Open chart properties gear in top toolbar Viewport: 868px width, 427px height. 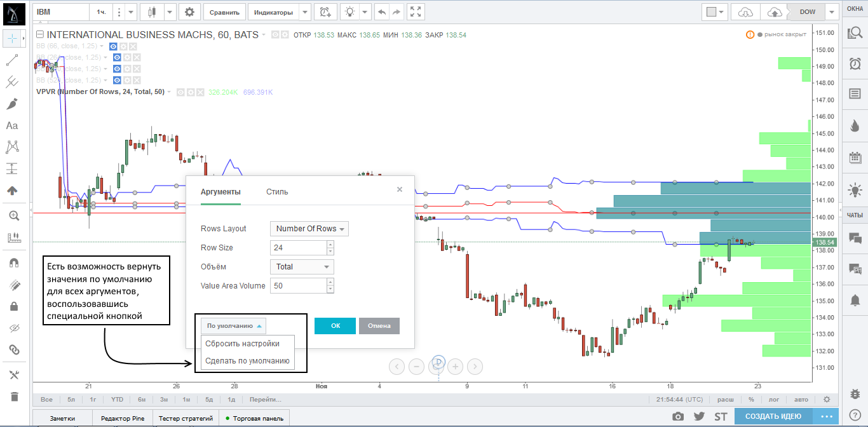[189, 12]
